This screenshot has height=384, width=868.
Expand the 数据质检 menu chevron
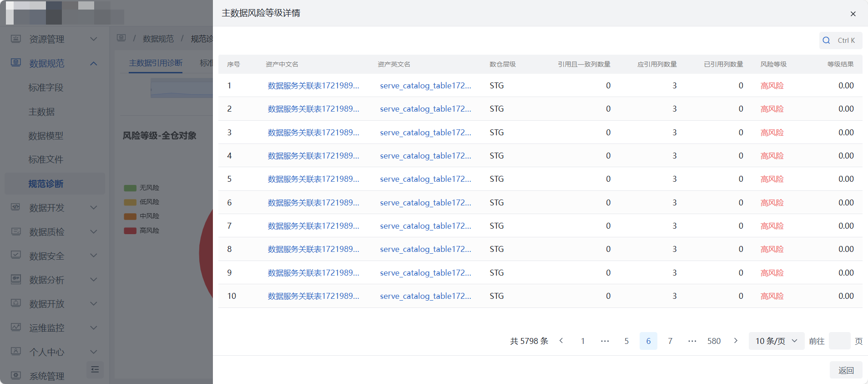click(94, 232)
